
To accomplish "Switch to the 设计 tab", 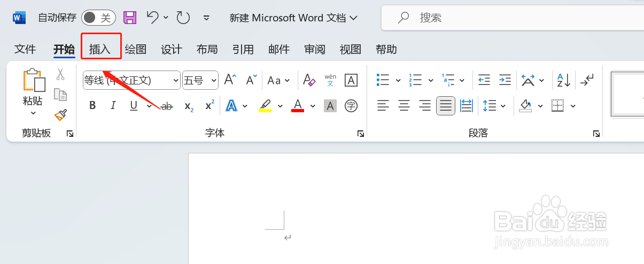I will (172, 50).
